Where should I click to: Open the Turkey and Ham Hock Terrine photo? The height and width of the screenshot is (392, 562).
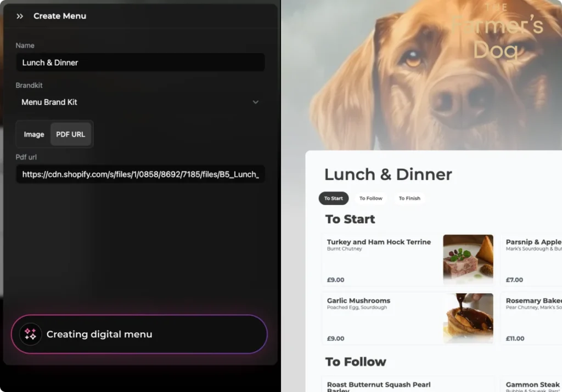(468, 259)
